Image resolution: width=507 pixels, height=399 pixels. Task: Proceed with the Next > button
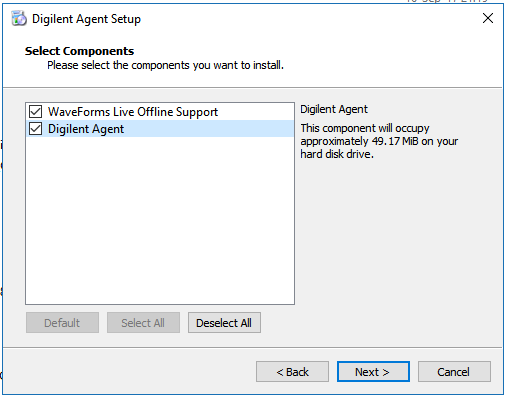[x=373, y=371]
